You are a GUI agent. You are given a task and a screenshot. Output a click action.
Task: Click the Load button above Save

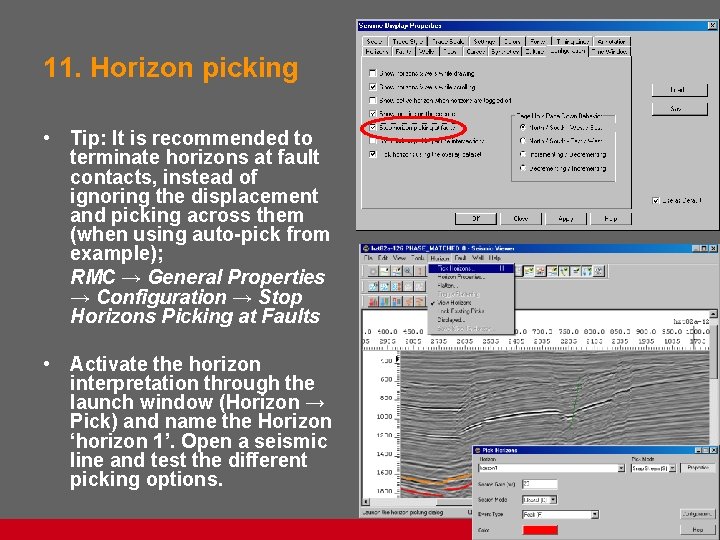pyautogui.click(x=679, y=90)
